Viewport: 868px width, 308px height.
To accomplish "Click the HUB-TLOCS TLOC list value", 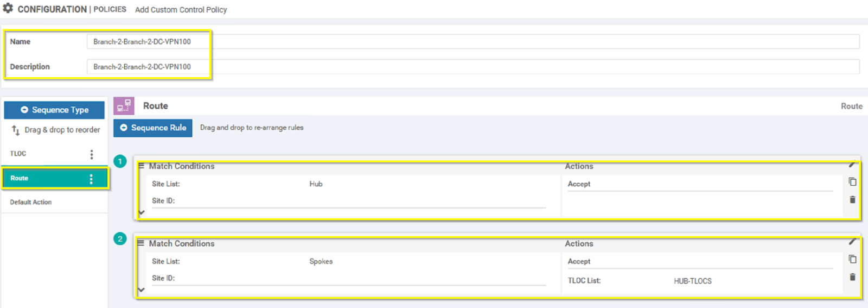I will (693, 281).
